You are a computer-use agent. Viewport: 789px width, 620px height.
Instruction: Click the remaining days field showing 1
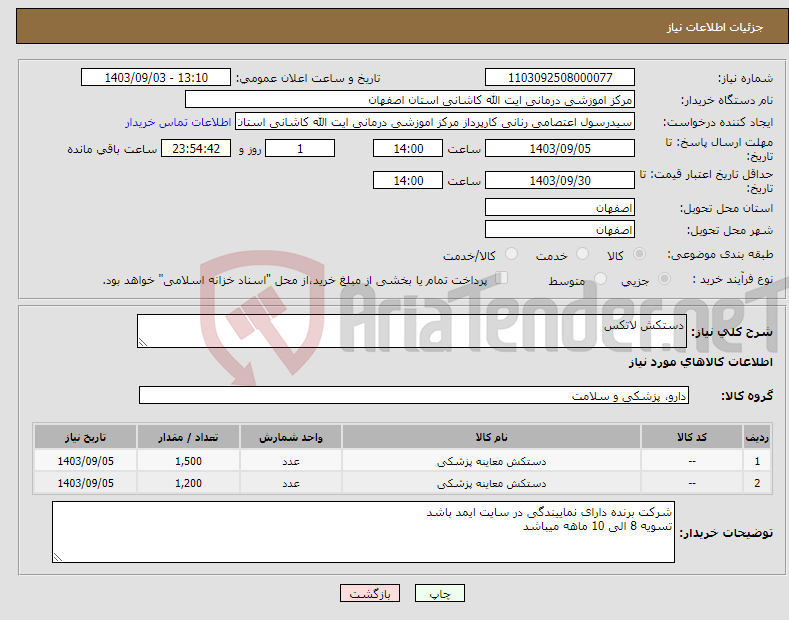coord(300,148)
